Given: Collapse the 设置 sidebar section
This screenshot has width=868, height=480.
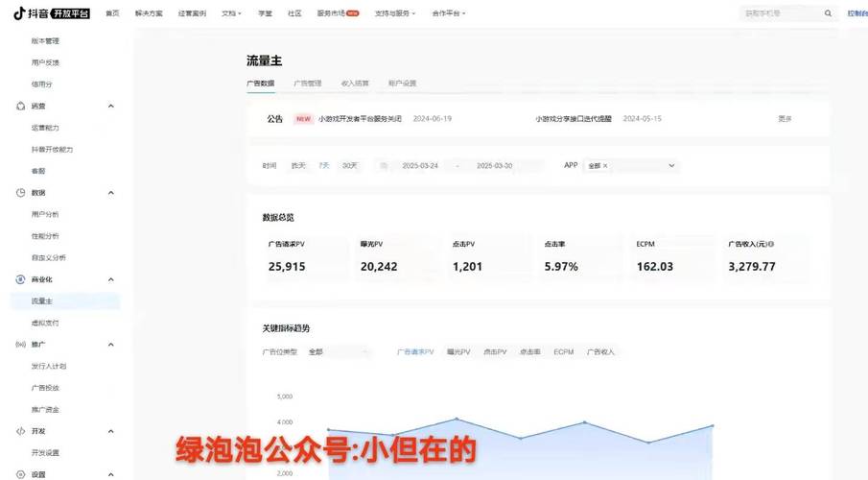Looking at the screenshot, I should [110, 474].
